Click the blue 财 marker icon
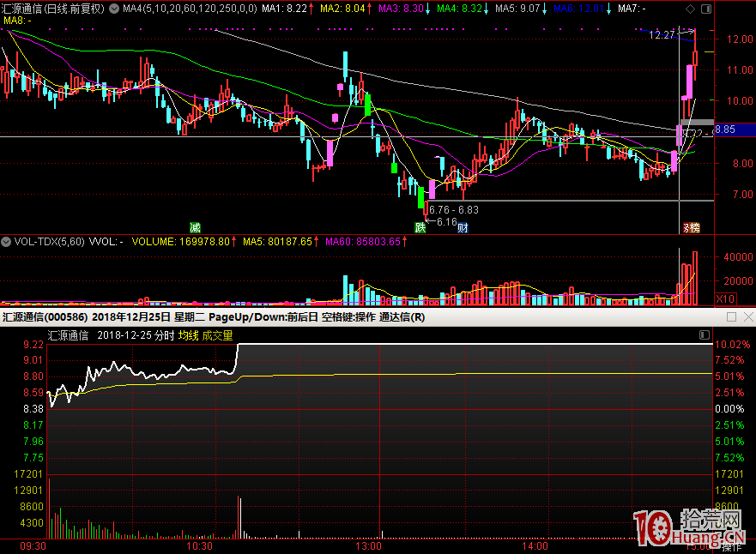 pos(463,227)
